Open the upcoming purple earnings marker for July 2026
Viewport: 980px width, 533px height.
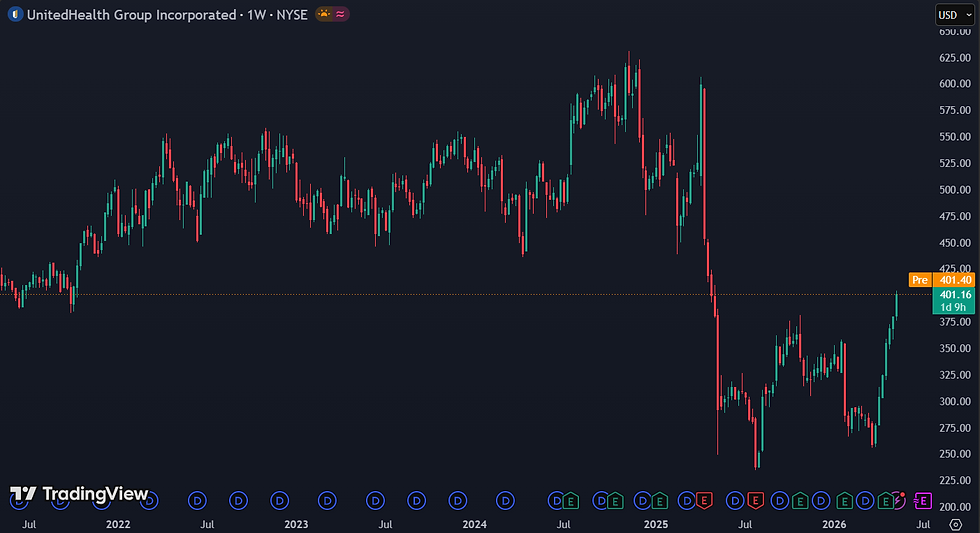(x=923, y=501)
